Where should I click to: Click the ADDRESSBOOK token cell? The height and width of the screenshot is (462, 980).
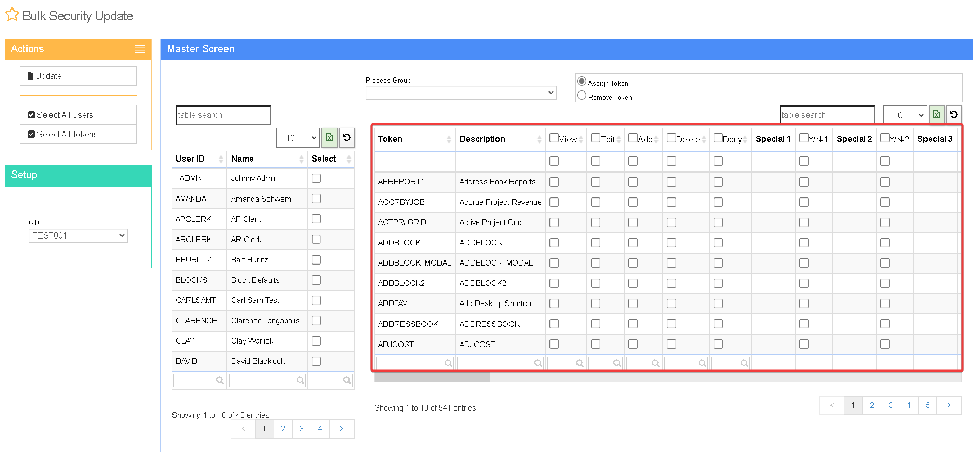tap(414, 324)
